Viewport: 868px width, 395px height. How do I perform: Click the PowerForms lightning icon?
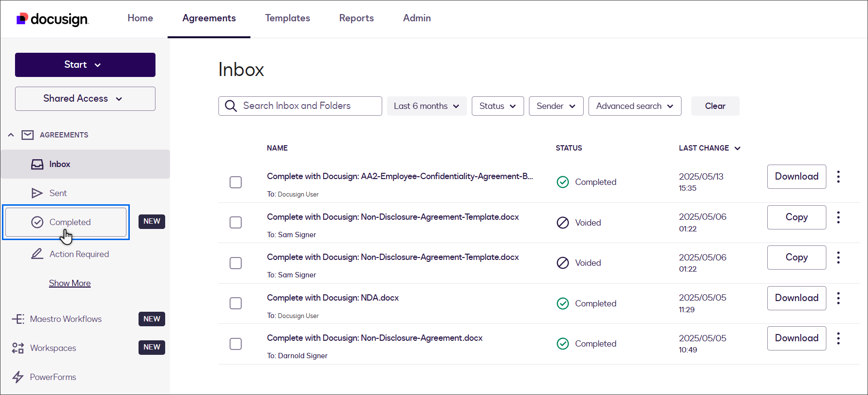pyautogui.click(x=18, y=377)
